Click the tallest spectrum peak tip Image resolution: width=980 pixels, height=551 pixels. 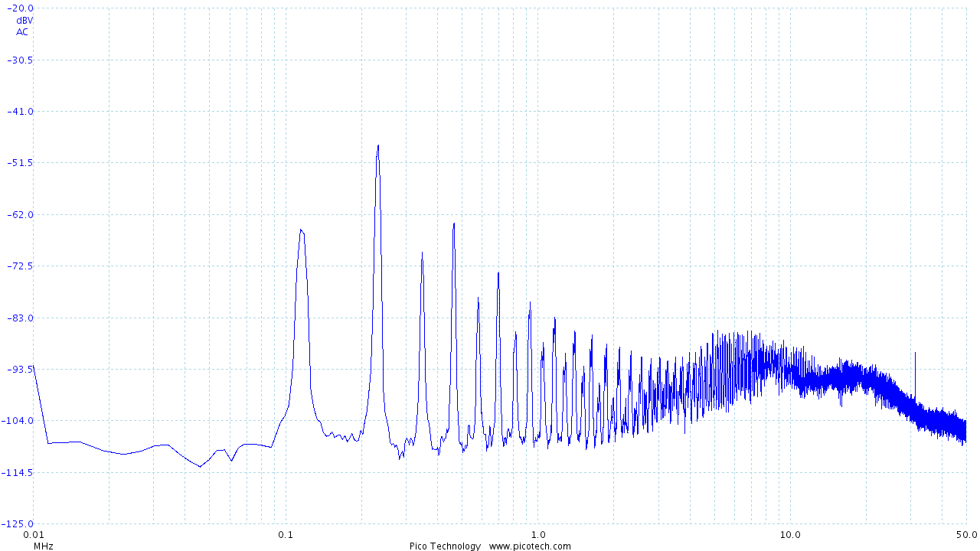(x=377, y=145)
